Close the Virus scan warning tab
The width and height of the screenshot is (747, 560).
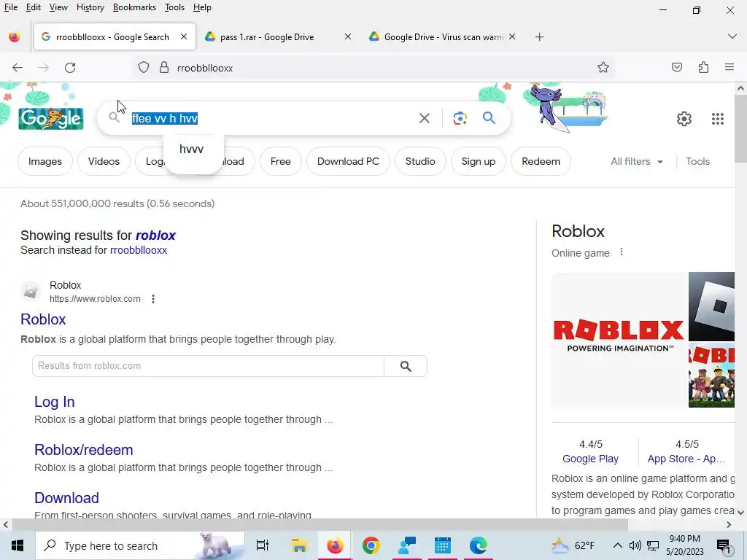click(511, 36)
